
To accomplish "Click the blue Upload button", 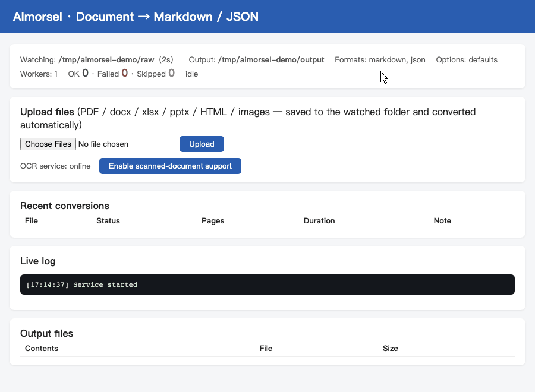I will (202, 144).
